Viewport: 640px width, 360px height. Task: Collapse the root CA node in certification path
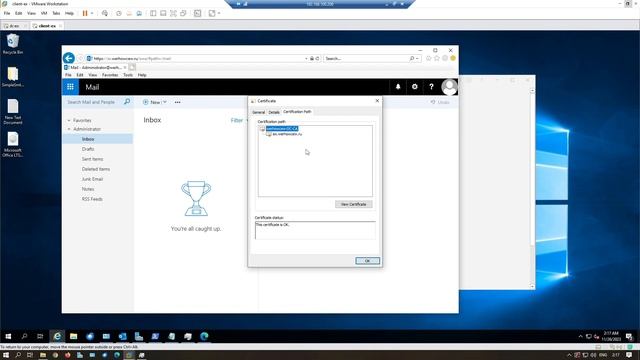[262, 129]
